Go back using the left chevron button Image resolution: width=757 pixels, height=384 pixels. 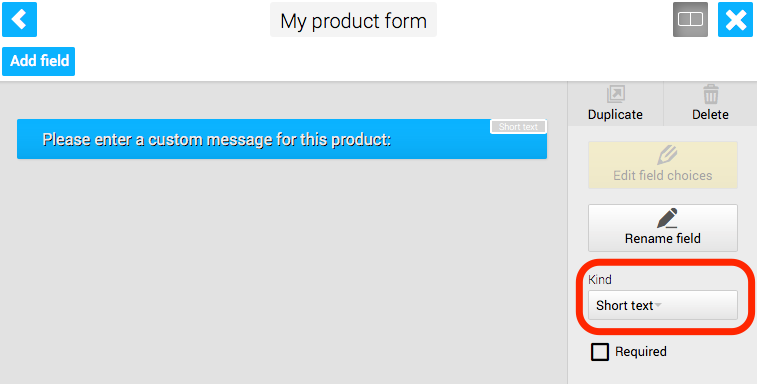[x=19, y=19]
